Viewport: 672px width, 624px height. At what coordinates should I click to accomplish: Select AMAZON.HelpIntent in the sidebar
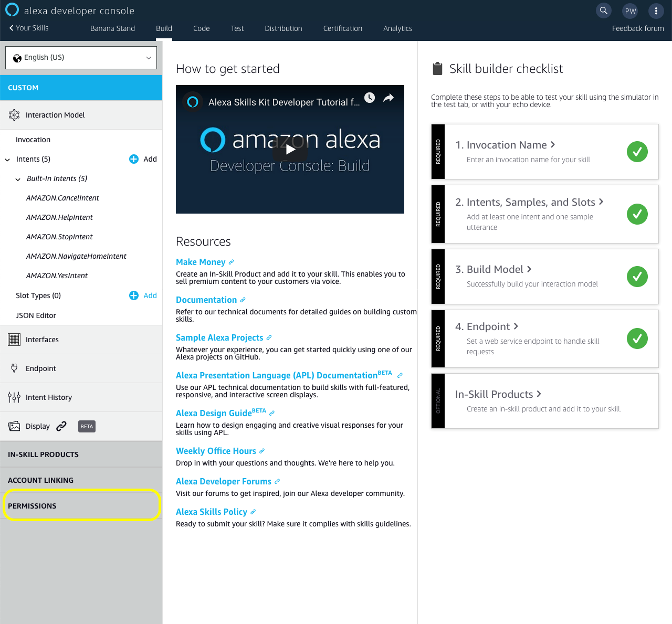coord(59,217)
